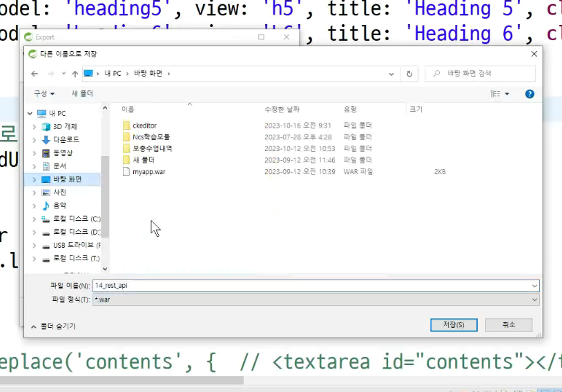Select the ckeditor name text
This screenshot has width=562, height=392.
tap(144, 126)
